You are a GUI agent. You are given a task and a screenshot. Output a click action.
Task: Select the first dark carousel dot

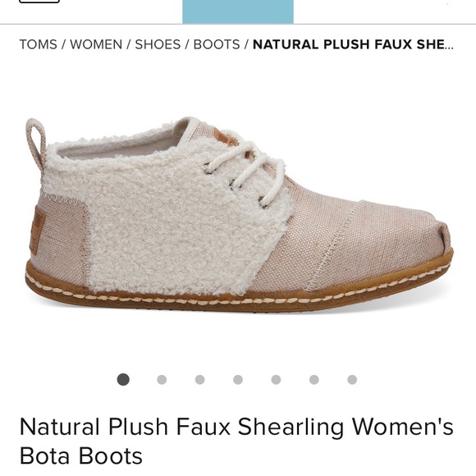point(123,379)
